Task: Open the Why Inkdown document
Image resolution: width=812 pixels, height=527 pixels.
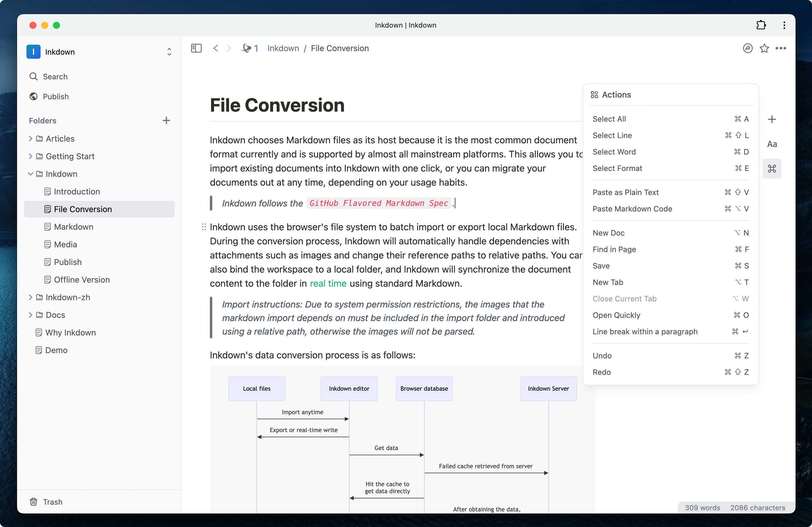Action: click(x=99, y=332)
